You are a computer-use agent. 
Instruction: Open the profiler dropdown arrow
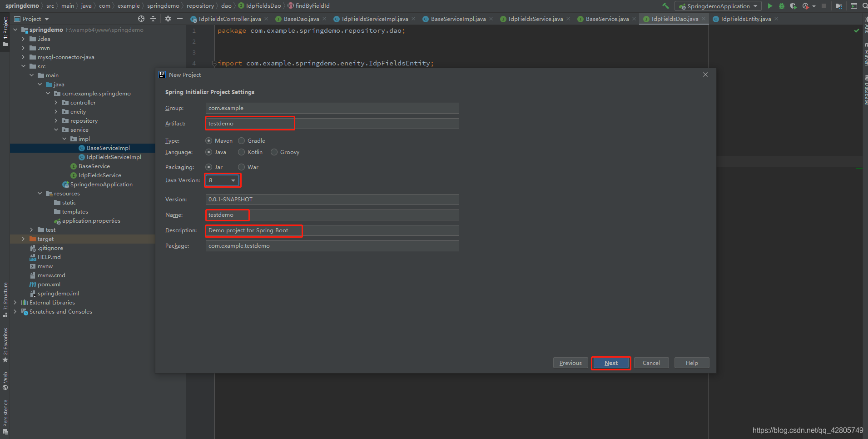813,6
